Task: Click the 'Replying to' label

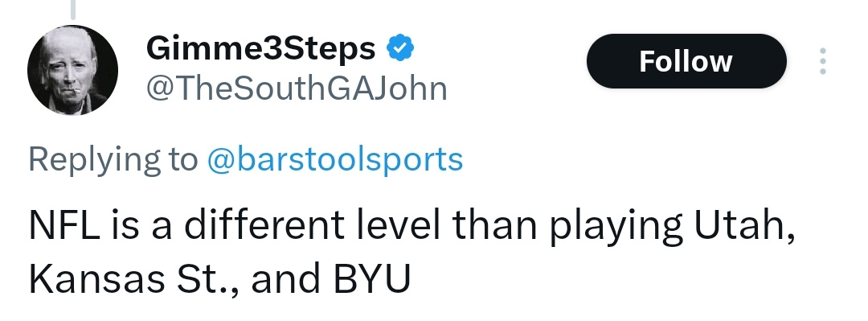Action: click(x=113, y=159)
